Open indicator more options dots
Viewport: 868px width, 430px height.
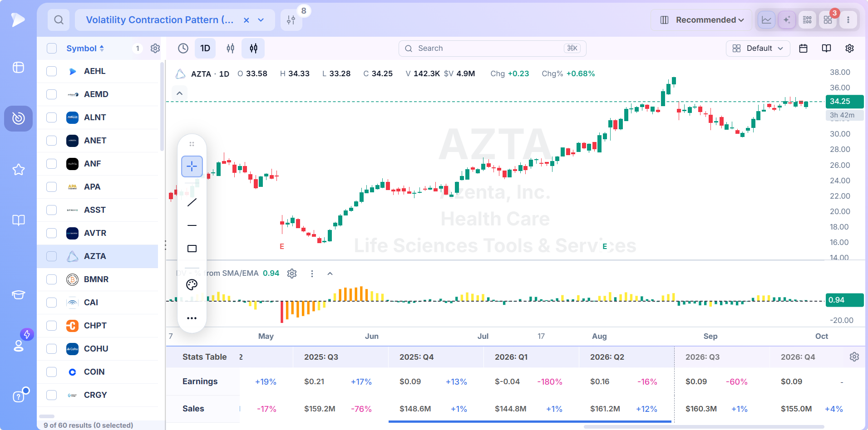tap(312, 274)
